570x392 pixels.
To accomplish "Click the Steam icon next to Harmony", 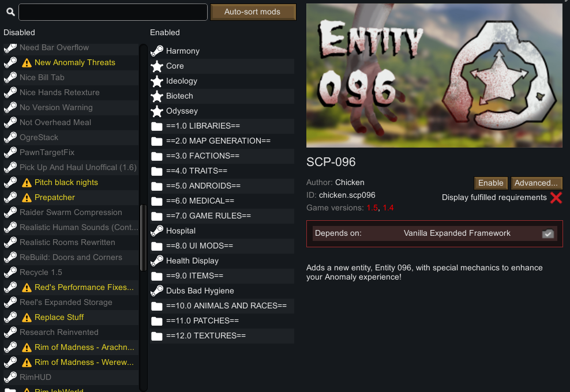I will 157,51.
